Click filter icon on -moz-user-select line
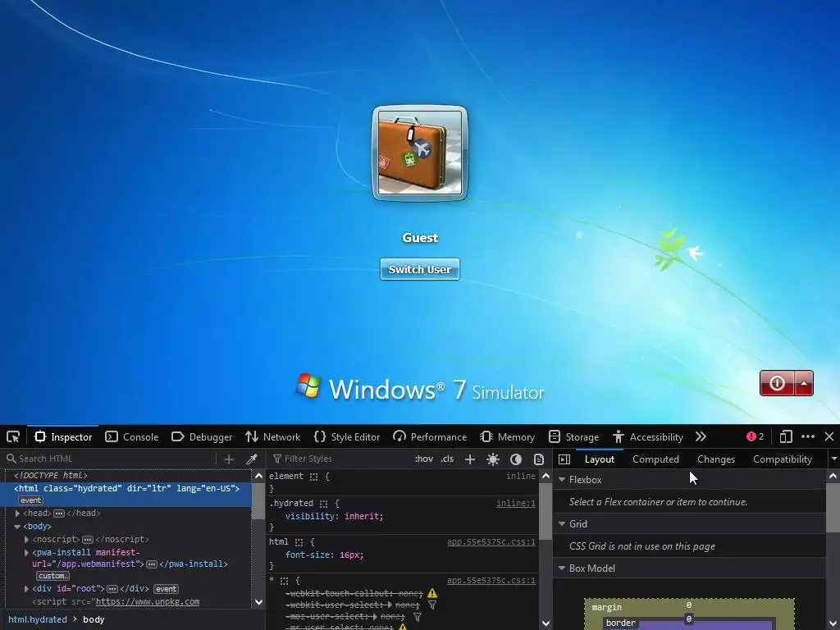The height and width of the screenshot is (630, 840). click(418, 617)
